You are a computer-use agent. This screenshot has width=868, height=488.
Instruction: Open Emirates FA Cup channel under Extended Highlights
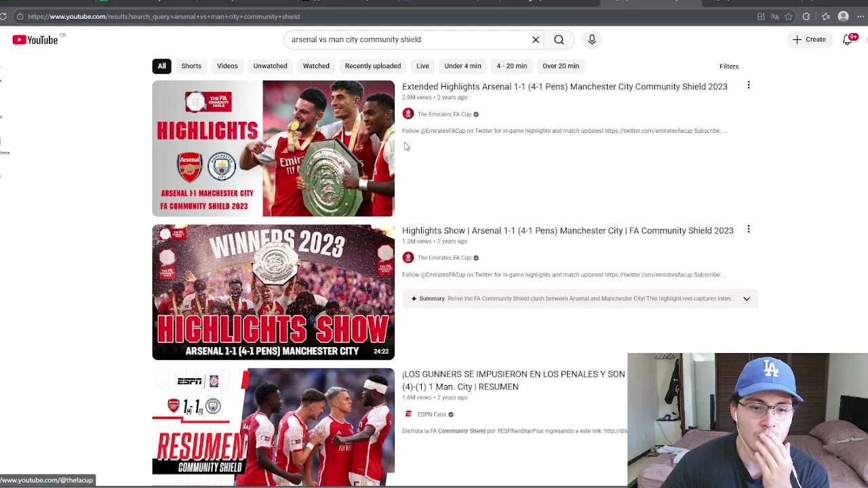click(x=444, y=114)
